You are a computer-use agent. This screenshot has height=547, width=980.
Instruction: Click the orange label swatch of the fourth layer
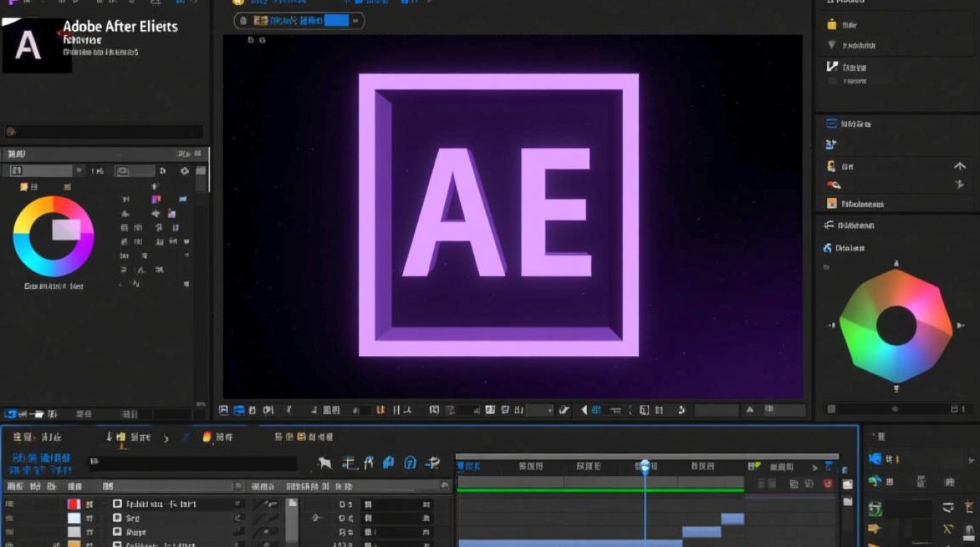(x=74, y=543)
